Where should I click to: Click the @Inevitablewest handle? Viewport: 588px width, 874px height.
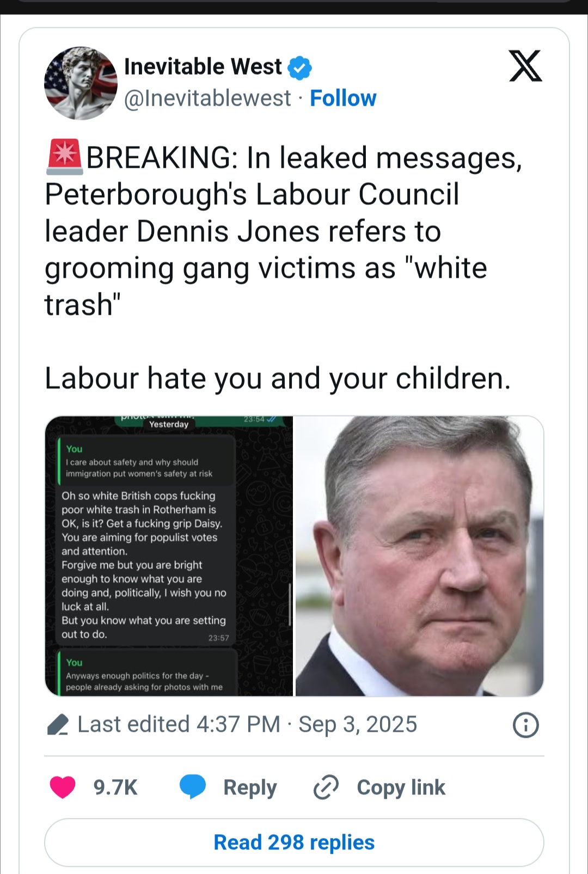[207, 99]
